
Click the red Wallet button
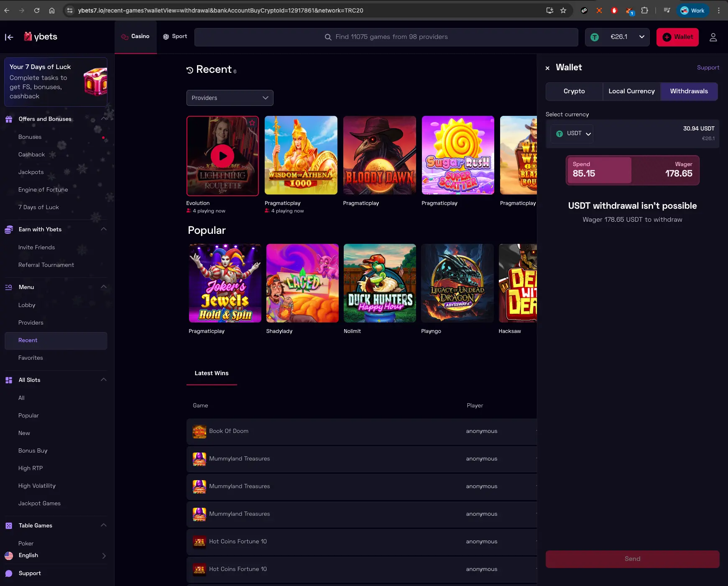tap(677, 37)
